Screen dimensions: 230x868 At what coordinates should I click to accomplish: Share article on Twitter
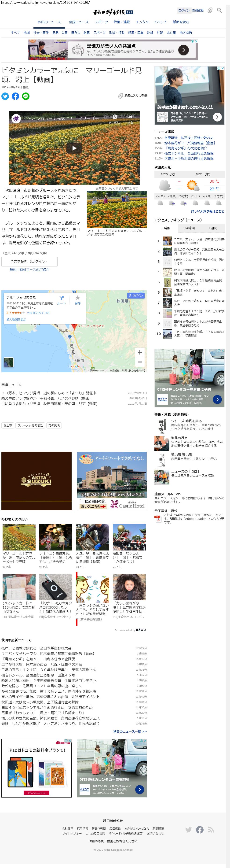[5, 96]
